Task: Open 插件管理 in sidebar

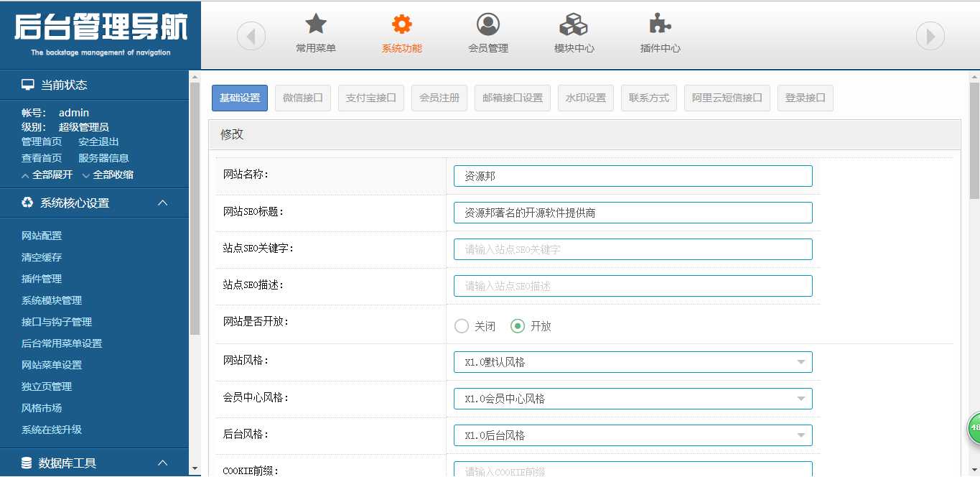Action: (42, 279)
